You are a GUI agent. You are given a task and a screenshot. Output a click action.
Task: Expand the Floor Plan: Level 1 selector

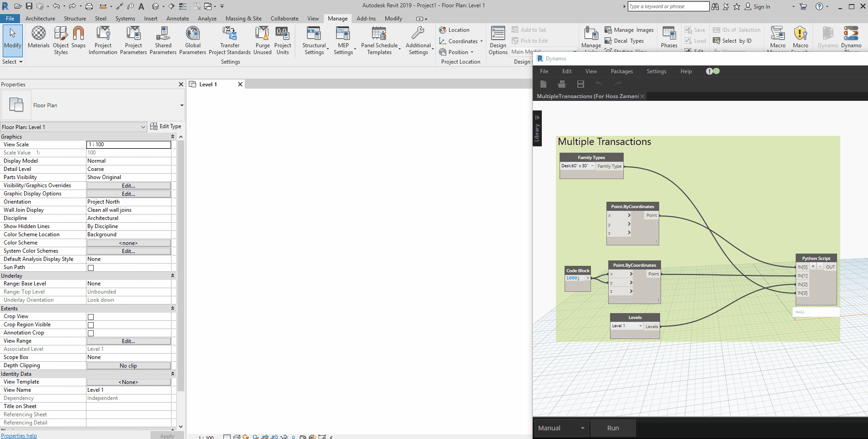(74, 127)
